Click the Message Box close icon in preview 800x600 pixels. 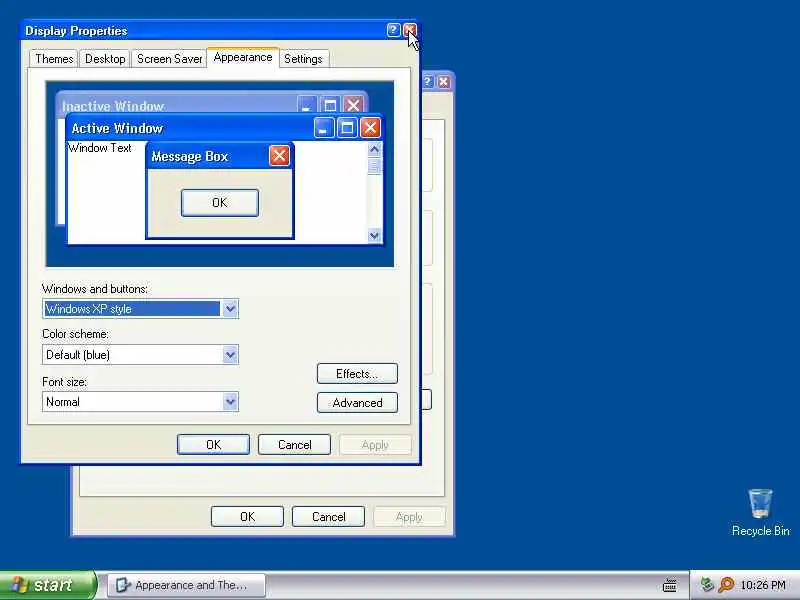[x=279, y=156]
